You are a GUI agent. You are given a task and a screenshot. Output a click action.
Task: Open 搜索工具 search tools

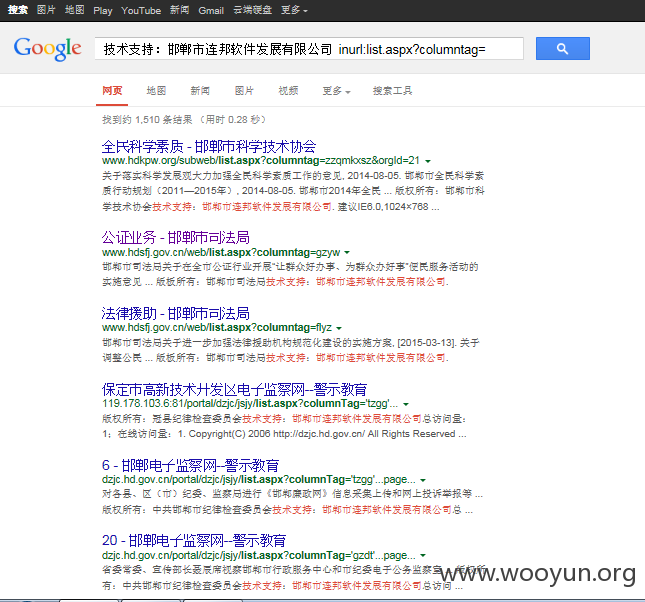click(x=392, y=91)
